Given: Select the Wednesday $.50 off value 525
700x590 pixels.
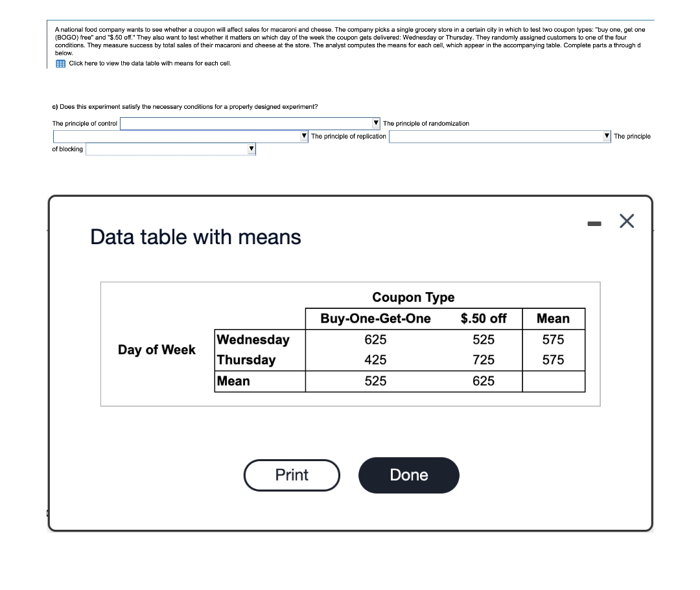Looking at the screenshot, I should click(484, 340).
